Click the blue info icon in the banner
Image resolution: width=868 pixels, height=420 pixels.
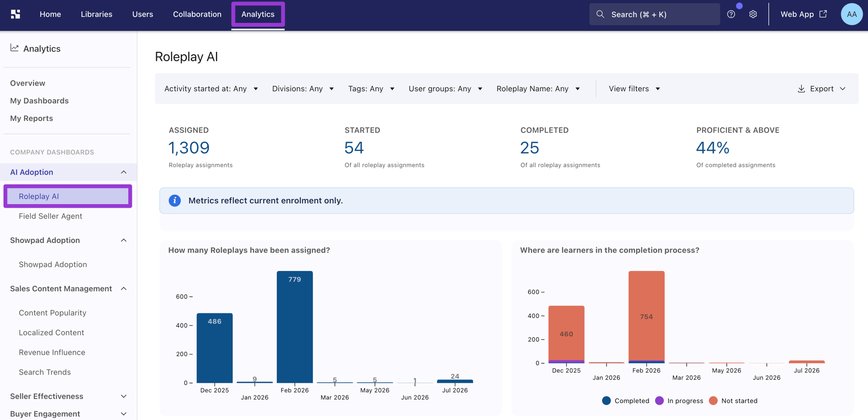point(175,201)
